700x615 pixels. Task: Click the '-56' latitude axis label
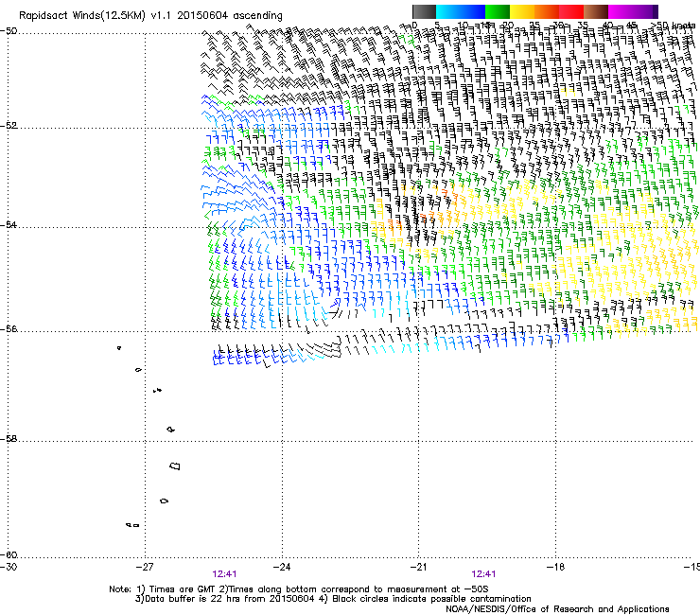click(x=9, y=328)
